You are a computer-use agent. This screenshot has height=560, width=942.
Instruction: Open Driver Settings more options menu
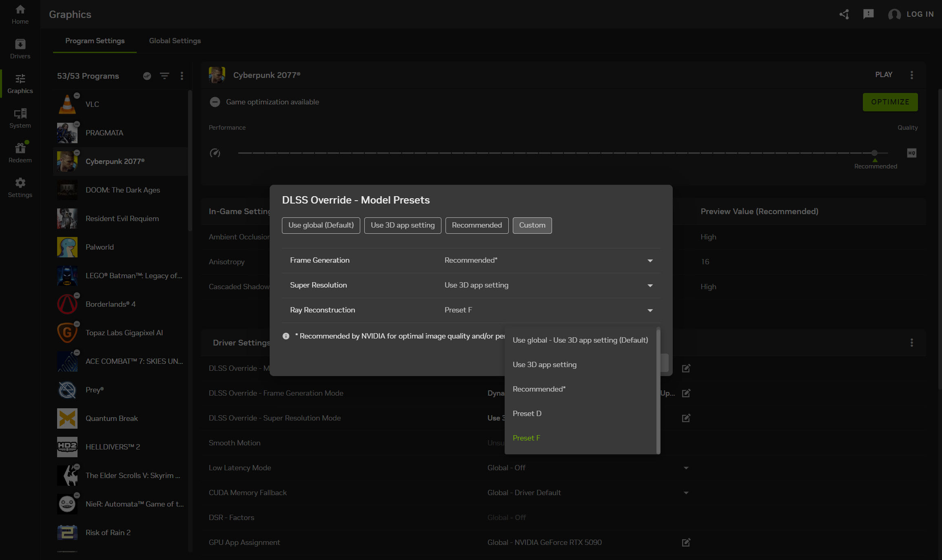point(912,343)
